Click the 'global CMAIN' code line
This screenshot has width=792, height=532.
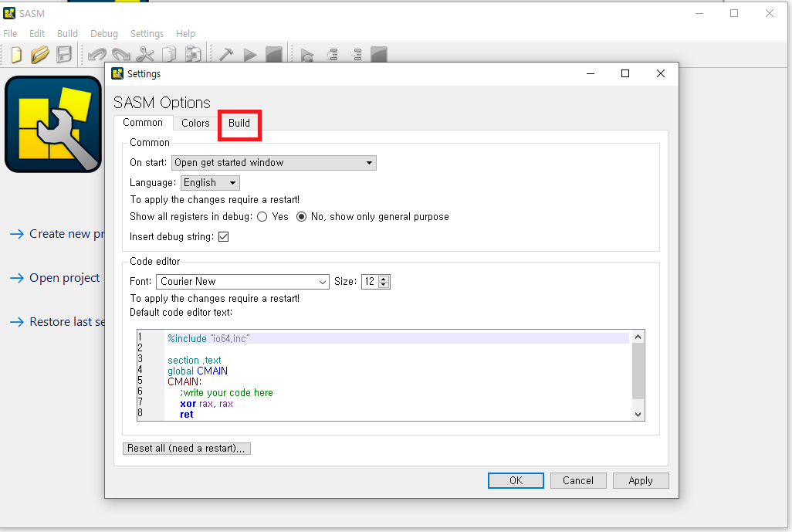[198, 371]
